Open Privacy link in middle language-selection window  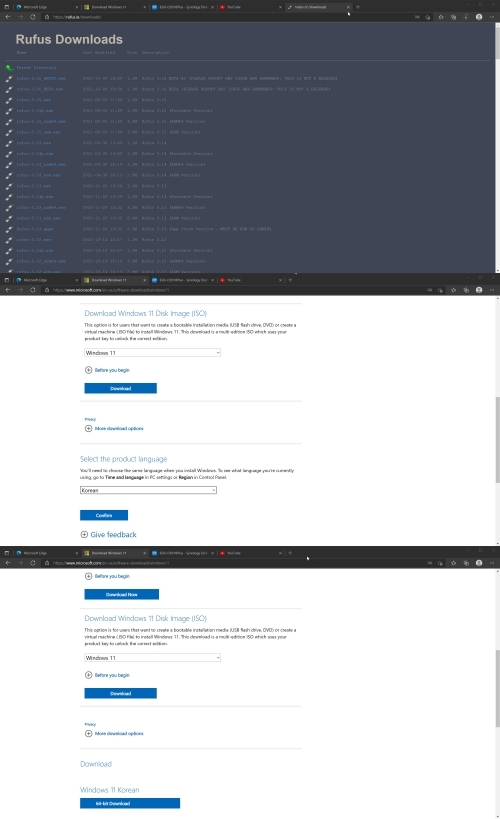90,419
